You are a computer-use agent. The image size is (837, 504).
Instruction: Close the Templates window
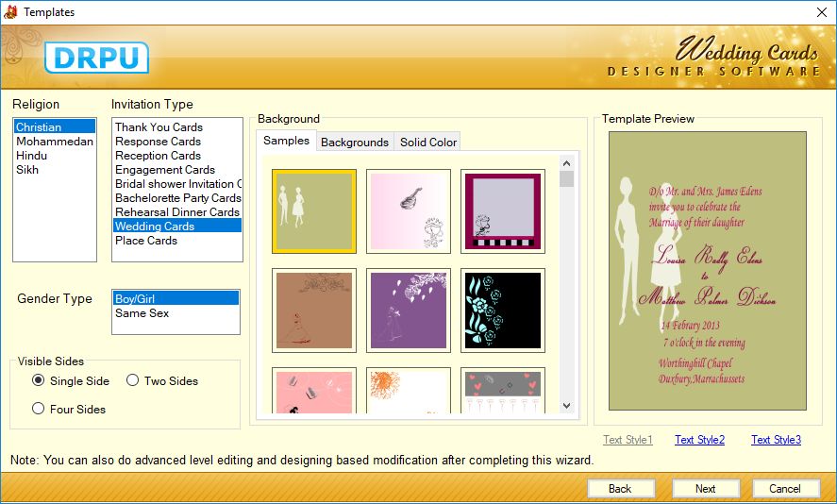[x=822, y=11]
